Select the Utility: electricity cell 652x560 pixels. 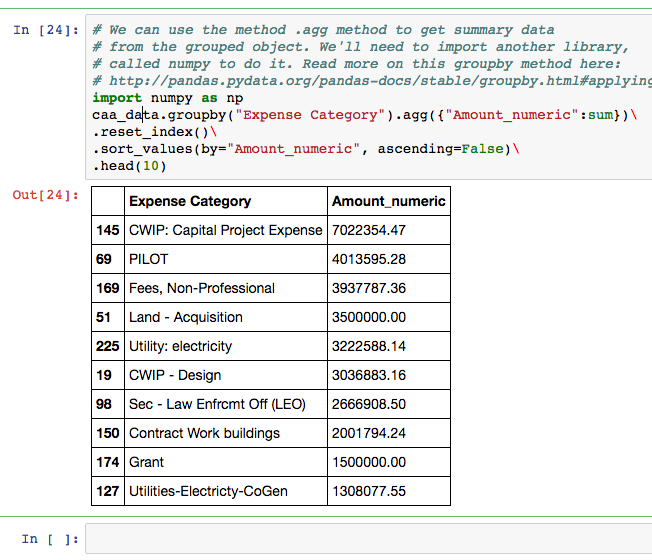pyautogui.click(x=226, y=346)
